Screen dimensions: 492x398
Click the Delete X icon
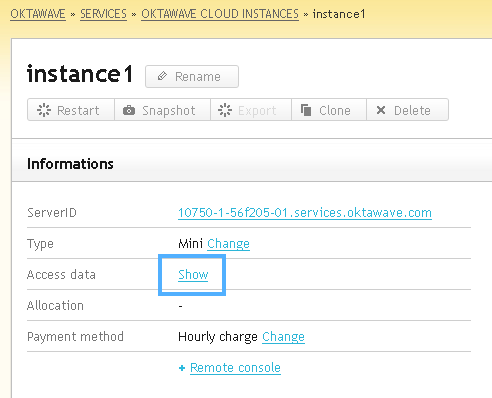click(x=381, y=110)
